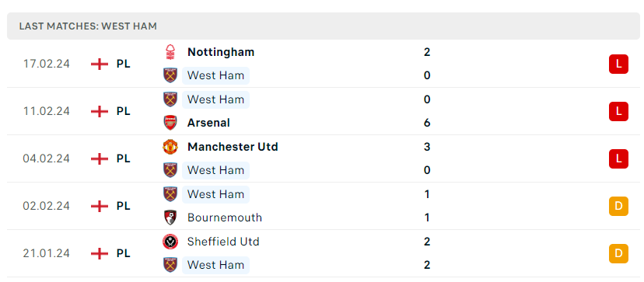The height and width of the screenshot is (282, 644).
Task: Open the Nottingham team link
Action: tap(221, 52)
